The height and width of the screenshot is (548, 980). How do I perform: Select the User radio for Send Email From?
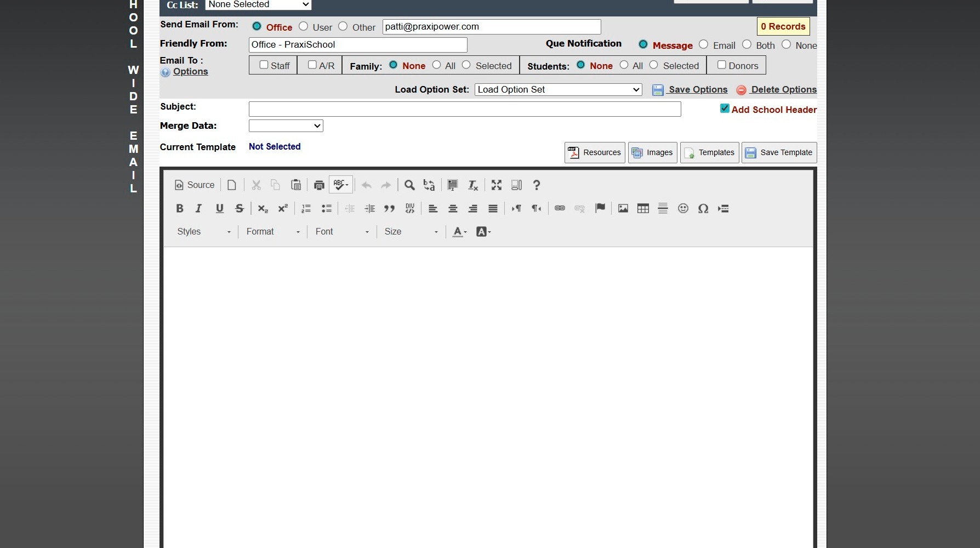tap(303, 26)
